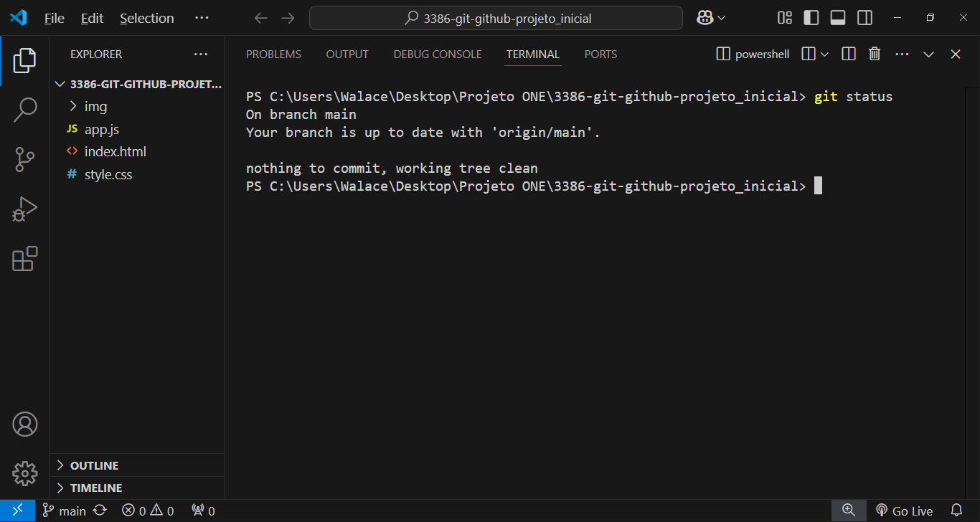Open the launch profile dropdown arrow
The image size is (980, 522).
824,54
